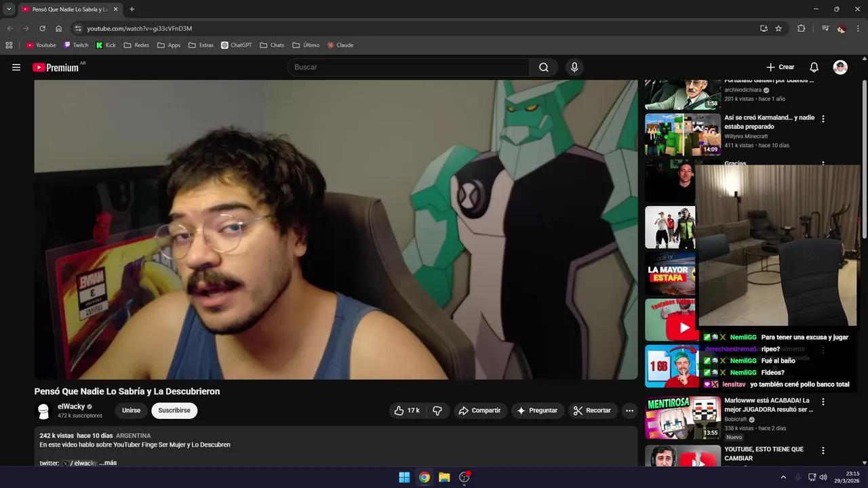
Task: Reload the page in Chrome
Action: (42, 28)
